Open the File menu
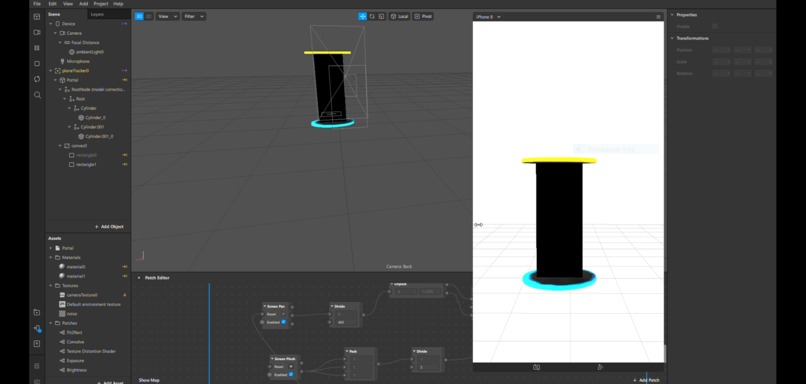Viewport: 806px width, 384px height. coord(37,4)
